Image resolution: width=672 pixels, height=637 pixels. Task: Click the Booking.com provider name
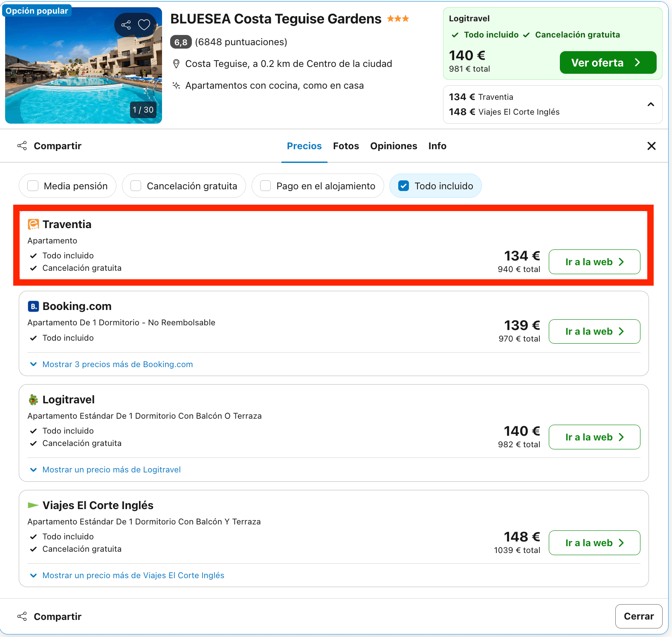pyautogui.click(x=77, y=306)
